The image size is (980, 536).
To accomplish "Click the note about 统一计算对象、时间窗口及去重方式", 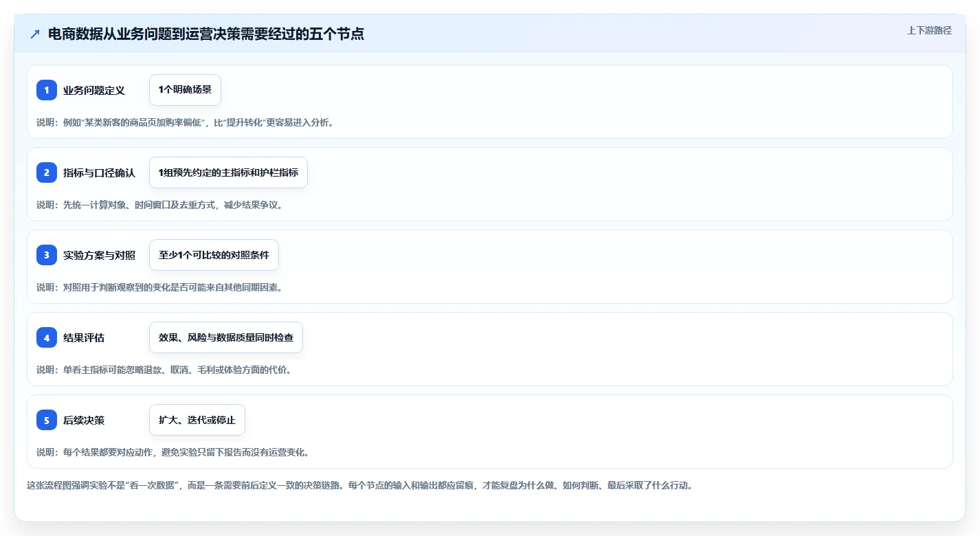I will click(x=159, y=205).
